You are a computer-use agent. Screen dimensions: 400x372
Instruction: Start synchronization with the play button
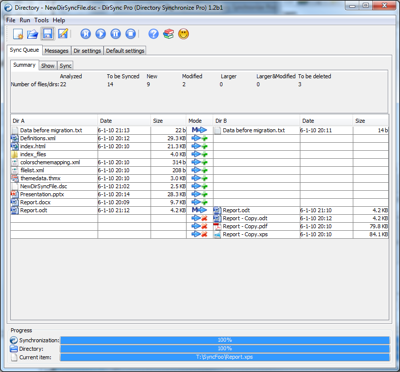(100, 34)
